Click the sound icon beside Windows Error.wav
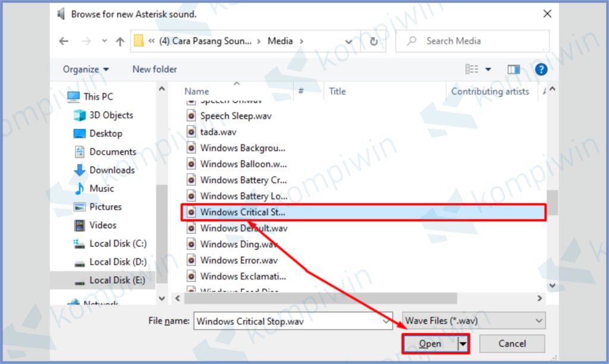This screenshot has height=364, width=609. tap(191, 260)
